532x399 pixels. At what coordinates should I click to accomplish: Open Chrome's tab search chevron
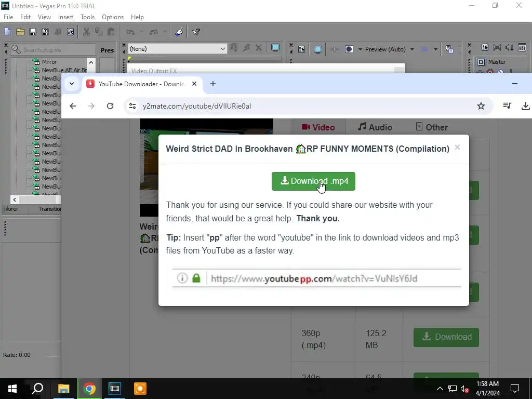point(72,84)
